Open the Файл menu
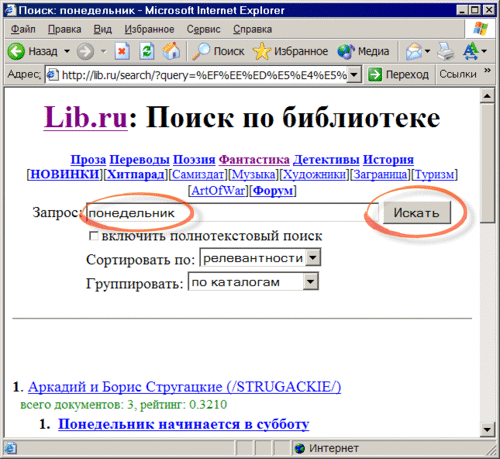 tap(23, 29)
